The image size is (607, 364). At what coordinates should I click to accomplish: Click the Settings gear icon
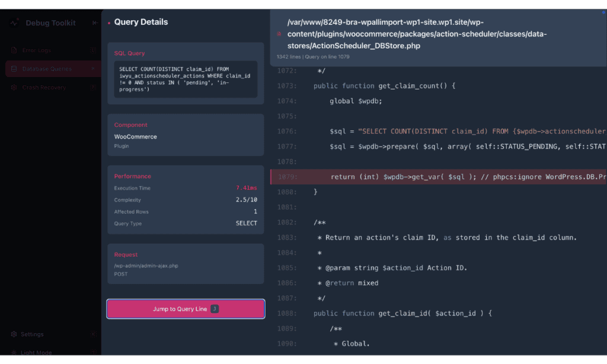14,334
